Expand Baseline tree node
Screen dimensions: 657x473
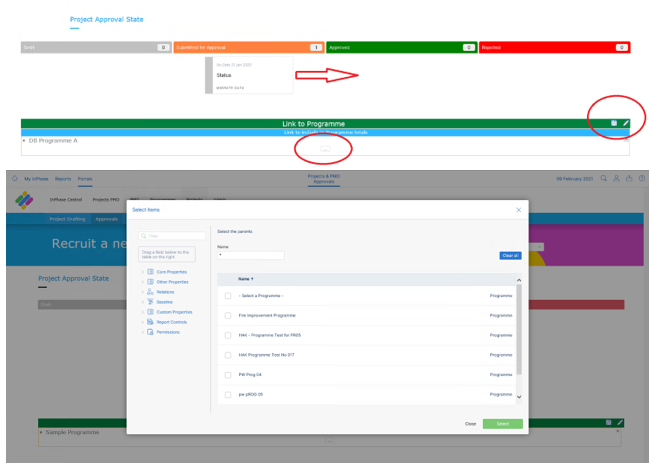142,302
